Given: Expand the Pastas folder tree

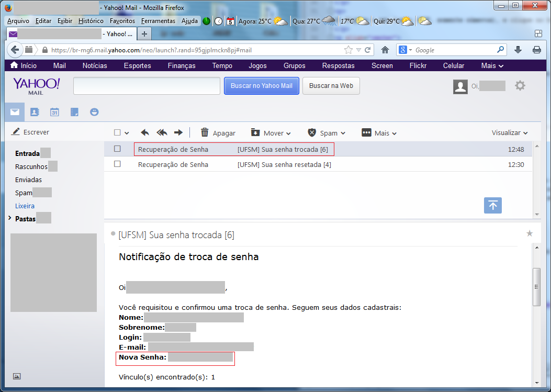Looking at the screenshot, I should coord(10,218).
